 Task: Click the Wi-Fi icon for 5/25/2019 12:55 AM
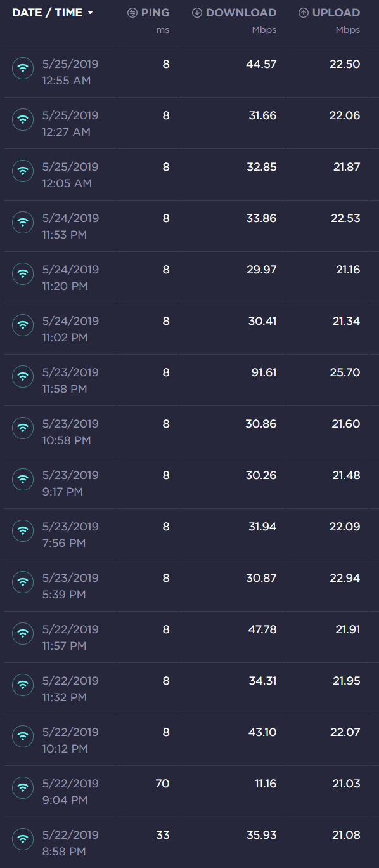(x=23, y=67)
